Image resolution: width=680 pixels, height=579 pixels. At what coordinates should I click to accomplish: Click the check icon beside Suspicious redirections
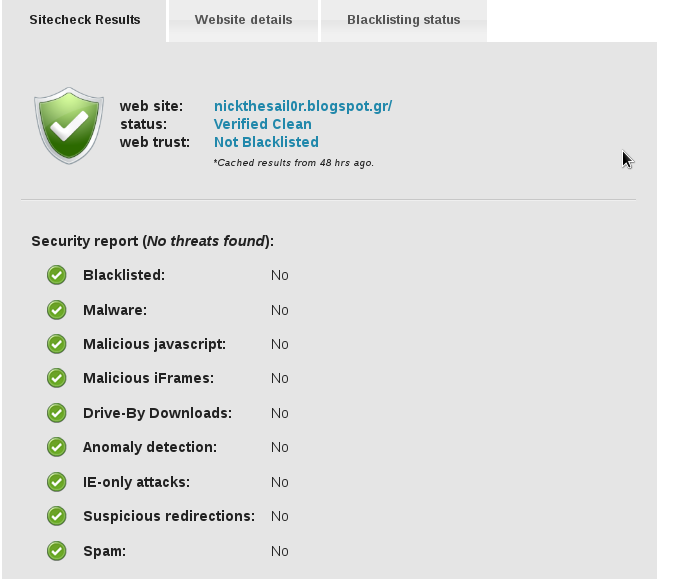tap(56, 516)
